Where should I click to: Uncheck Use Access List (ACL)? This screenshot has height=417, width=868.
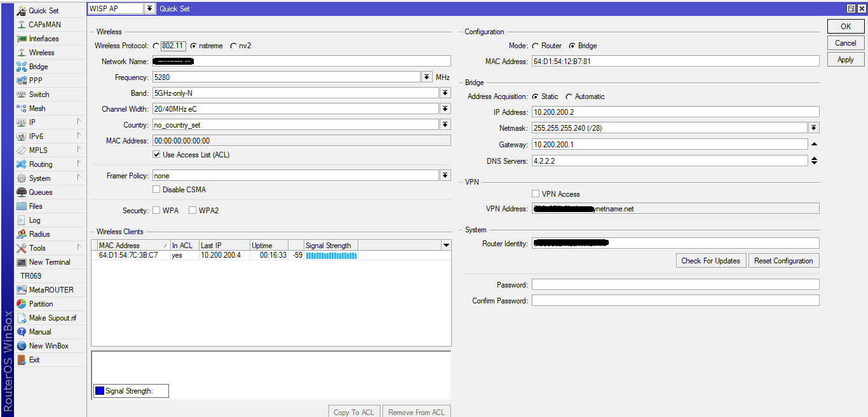coord(156,154)
